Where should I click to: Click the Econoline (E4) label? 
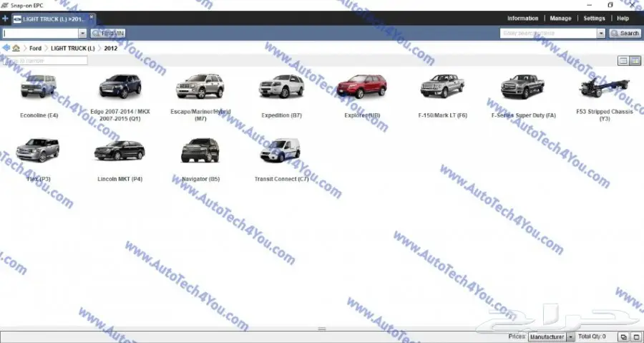(x=39, y=115)
